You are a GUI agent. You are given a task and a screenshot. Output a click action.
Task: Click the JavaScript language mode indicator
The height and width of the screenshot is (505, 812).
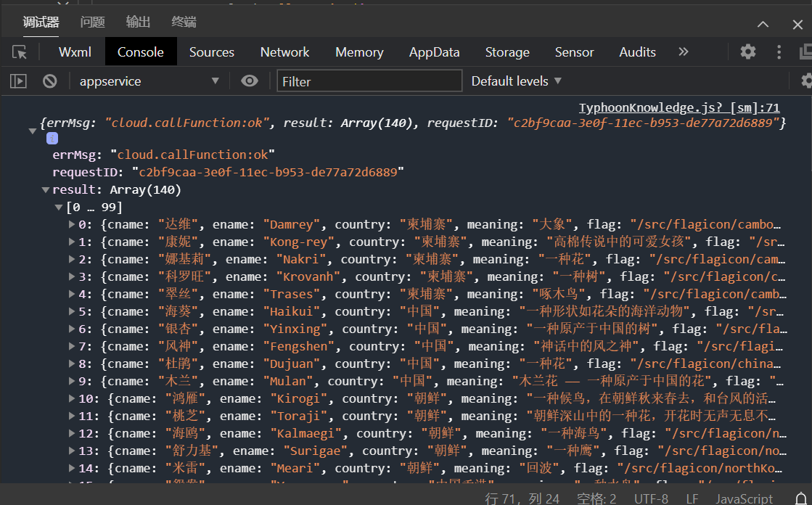pyautogui.click(x=745, y=498)
